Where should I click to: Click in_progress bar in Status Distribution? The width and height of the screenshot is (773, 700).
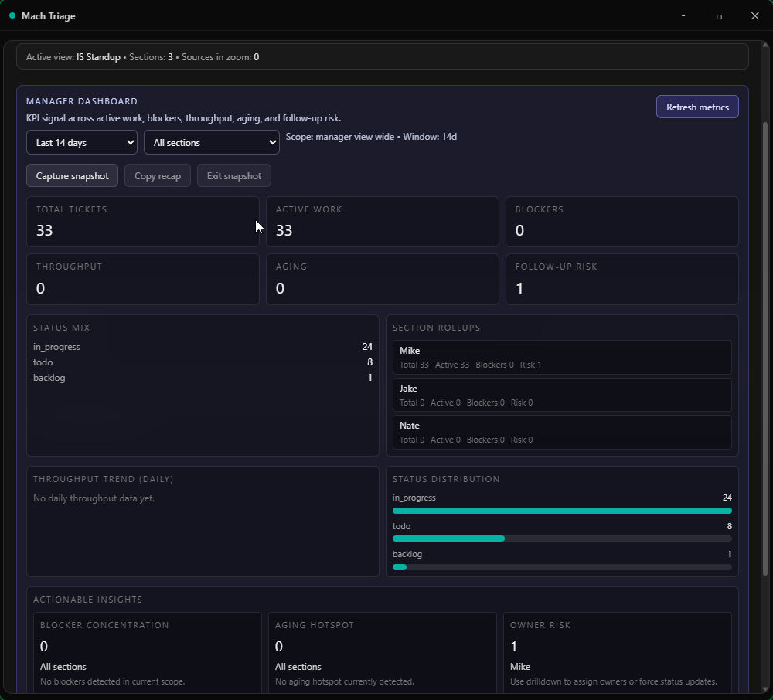coord(562,511)
